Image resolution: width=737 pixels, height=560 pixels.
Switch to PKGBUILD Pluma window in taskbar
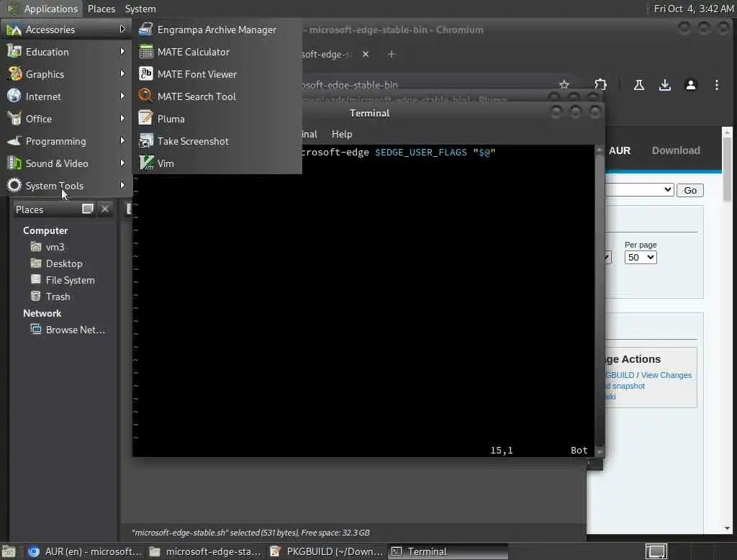pos(327,551)
